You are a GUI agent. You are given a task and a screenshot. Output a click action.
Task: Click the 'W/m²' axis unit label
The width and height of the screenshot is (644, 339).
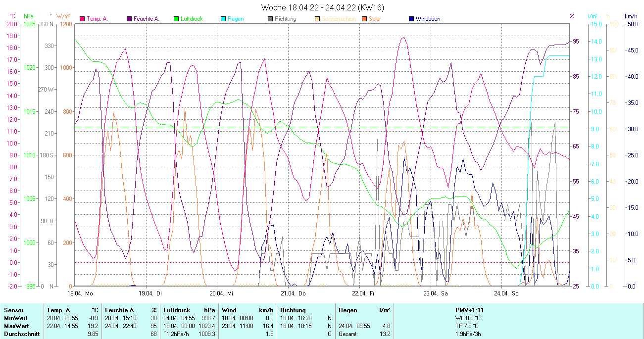(63, 16)
